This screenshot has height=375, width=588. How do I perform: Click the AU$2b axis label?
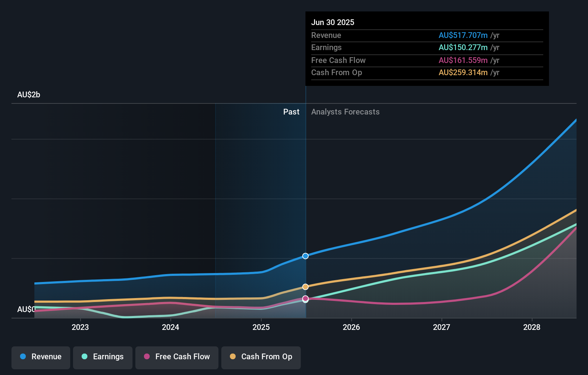pyautogui.click(x=29, y=94)
